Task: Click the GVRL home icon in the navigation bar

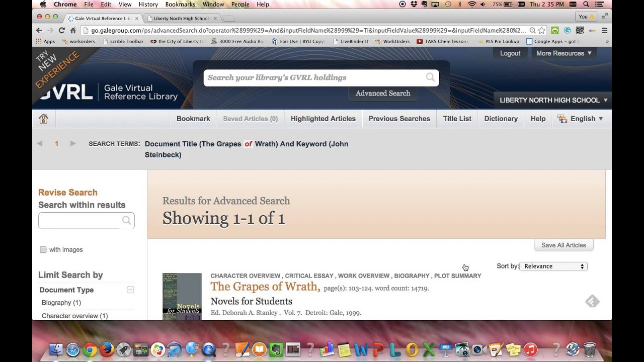Action: coord(44,119)
